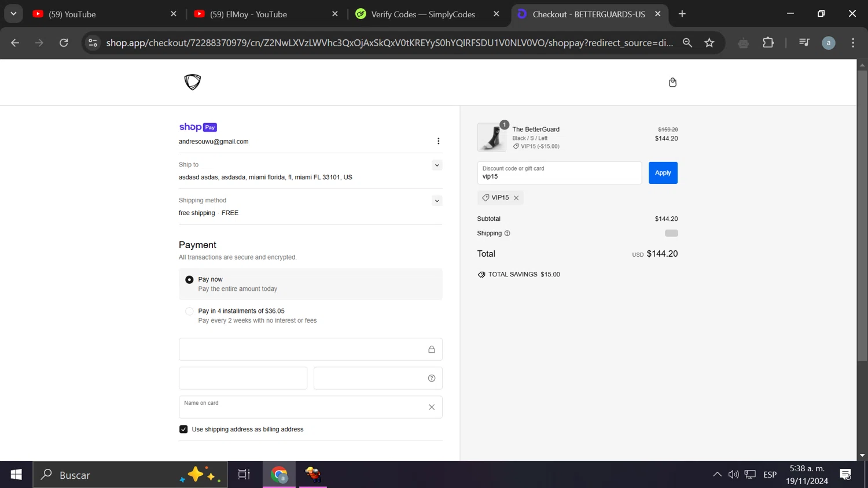Viewport: 868px width, 488px height.
Task: Click the clock showing 5:38 a. m.
Action: [807, 469]
